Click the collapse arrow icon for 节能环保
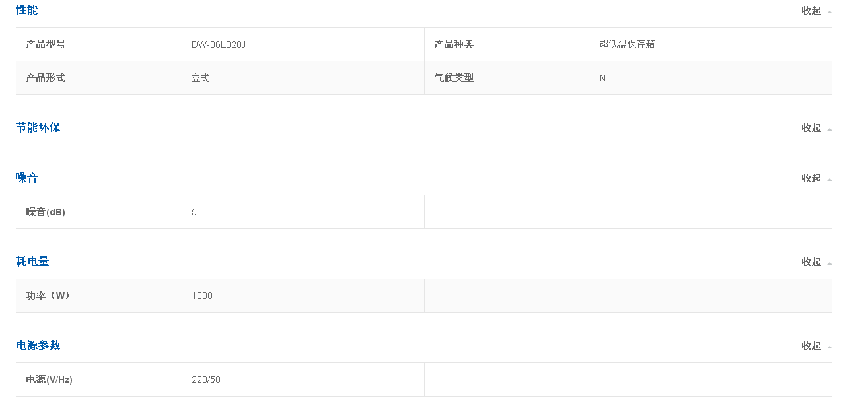 (x=829, y=129)
